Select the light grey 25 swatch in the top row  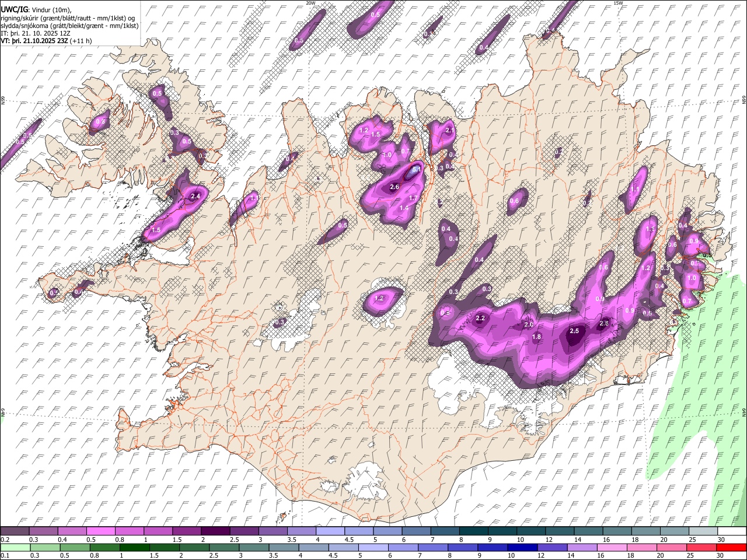pos(703,531)
